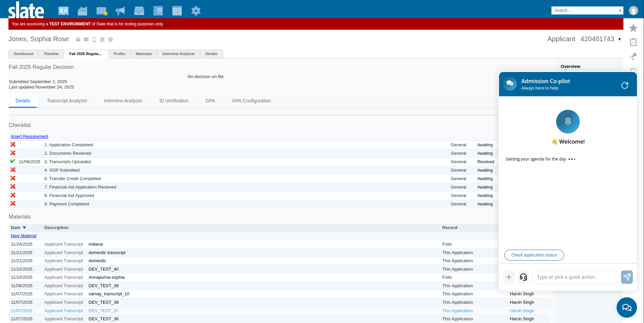Open the Timeline tab
The width and height of the screenshot is (644, 323).
[x=51, y=54]
